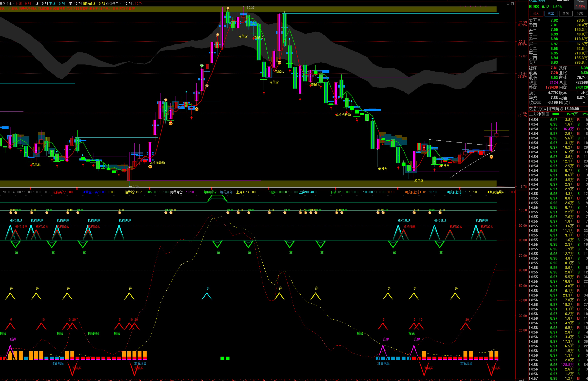This screenshot has width=588, height=381.
Task: Select the 小米概念 concept tag
Action: point(12,8)
